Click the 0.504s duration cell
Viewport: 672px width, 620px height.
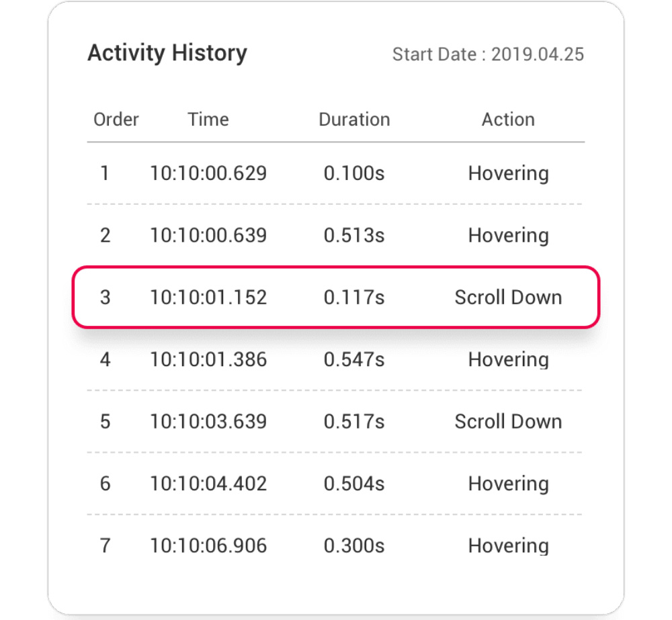[354, 483]
